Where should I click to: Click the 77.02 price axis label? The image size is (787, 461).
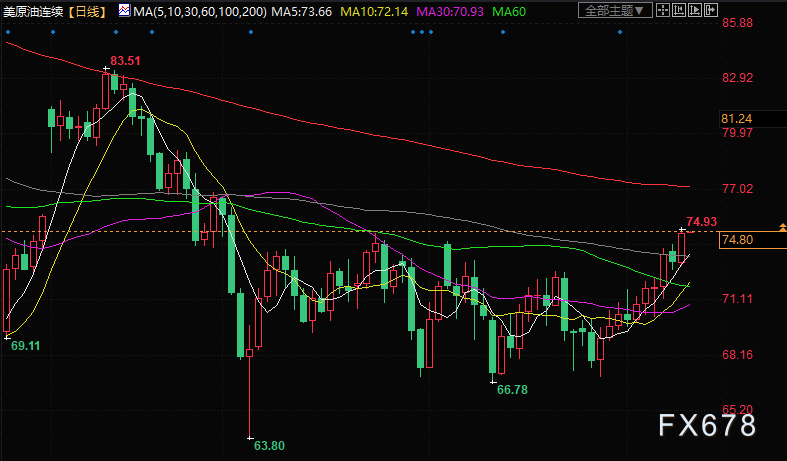click(737, 189)
